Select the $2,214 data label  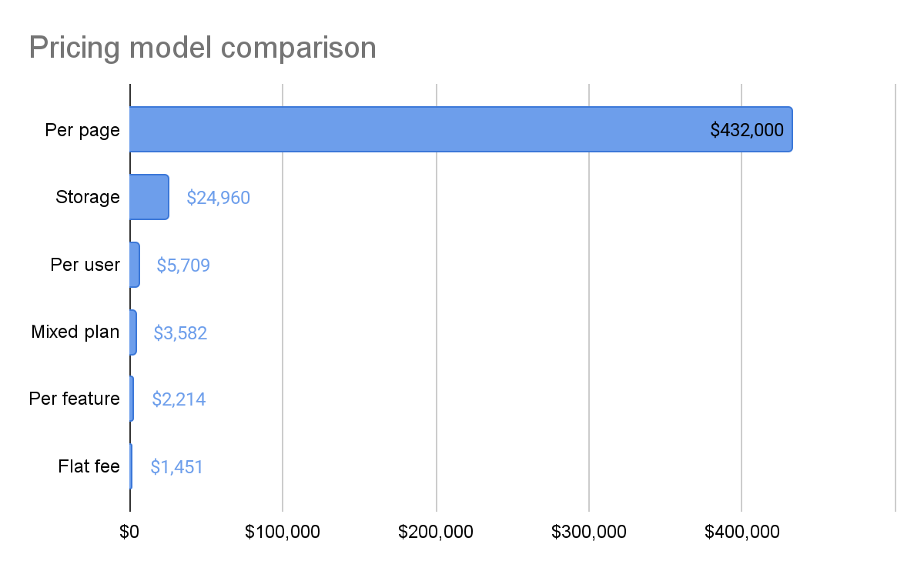pos(179,399)
